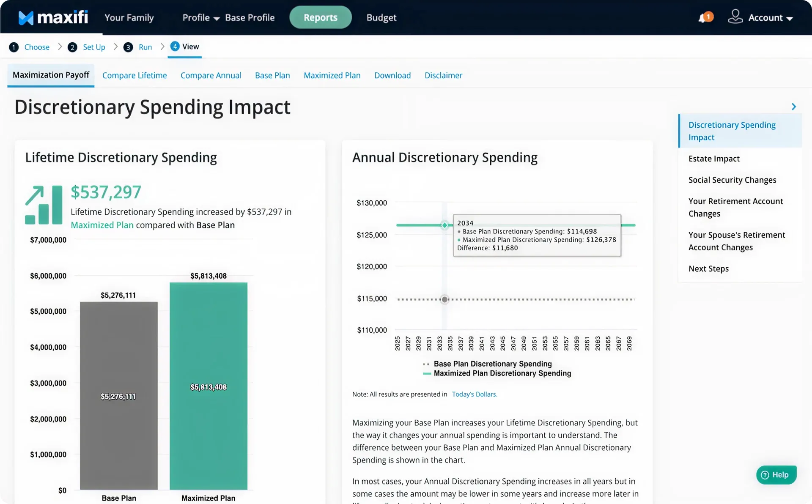The height and width of the screenshot is (504, 812).
Task: Click the Reports navigation button
Action: coord(320,17)
